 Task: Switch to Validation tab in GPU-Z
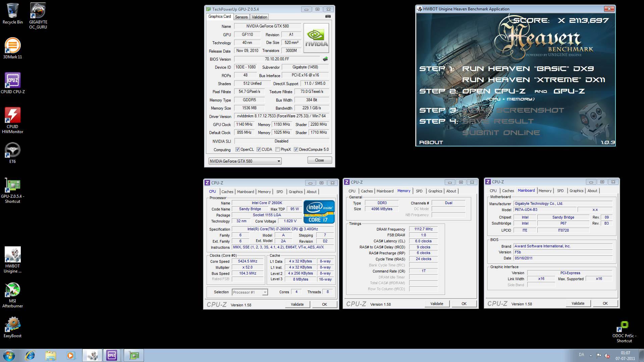(259, 17)
